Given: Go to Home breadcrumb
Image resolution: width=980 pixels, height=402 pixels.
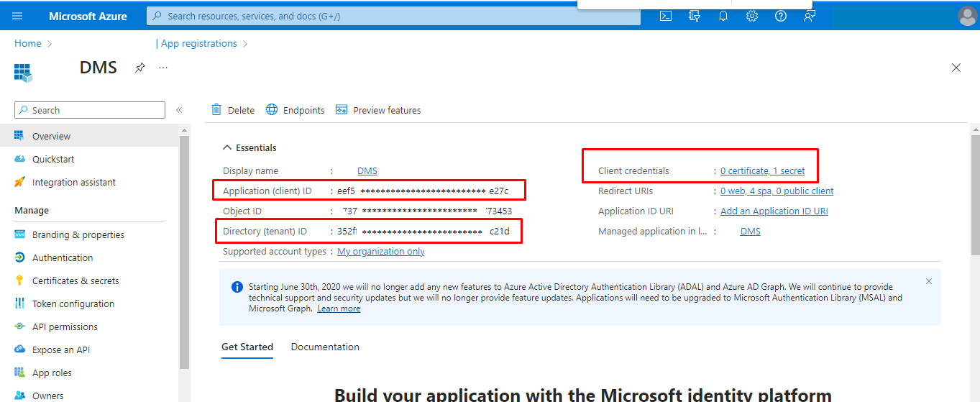Looking at the screenshot, I should coord(28,43).
